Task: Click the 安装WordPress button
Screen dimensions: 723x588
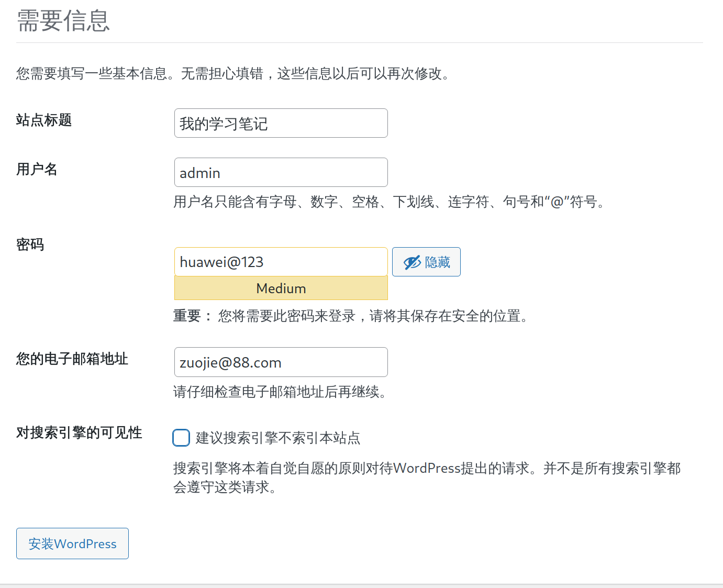Action: [x=72, y=543]
